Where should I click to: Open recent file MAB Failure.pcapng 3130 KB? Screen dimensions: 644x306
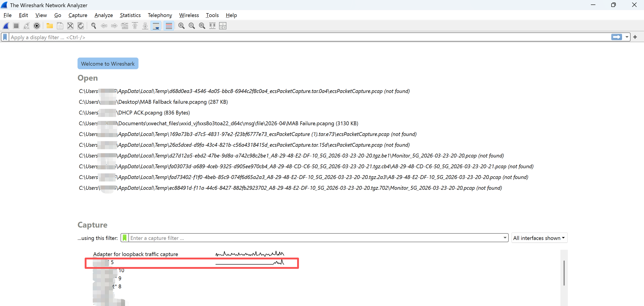pyautogui.click(x=218, y=123)
